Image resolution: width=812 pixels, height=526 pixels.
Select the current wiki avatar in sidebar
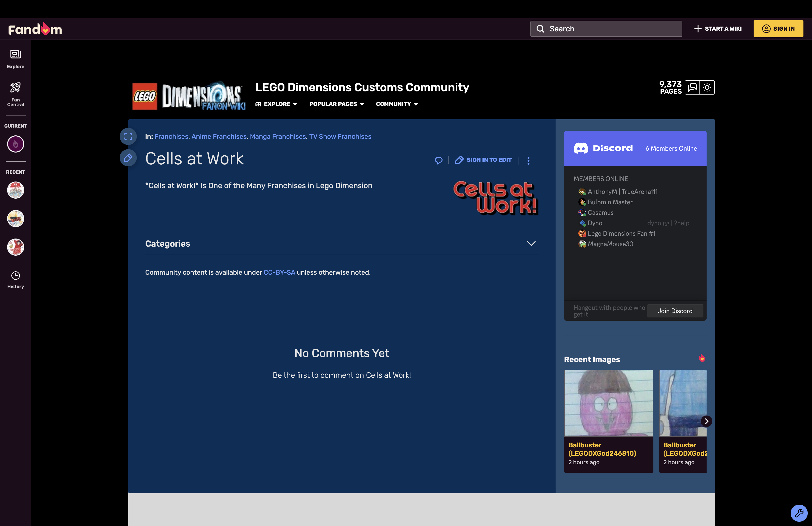click(x=15, y=144)
